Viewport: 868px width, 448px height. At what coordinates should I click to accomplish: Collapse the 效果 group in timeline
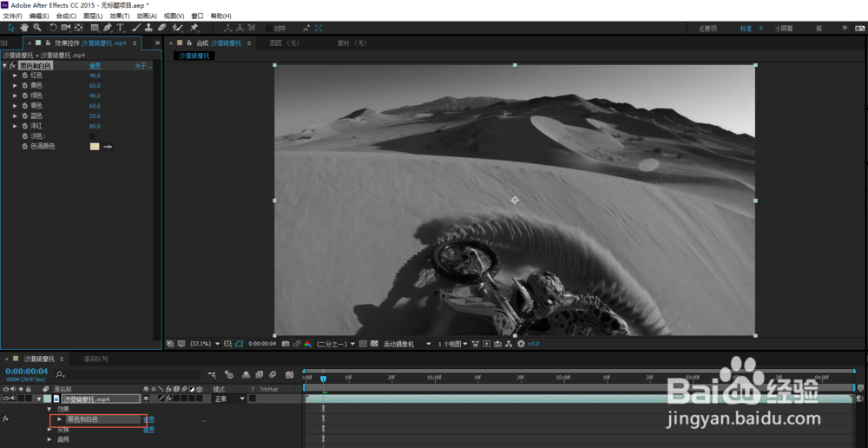tap(49, 409)
